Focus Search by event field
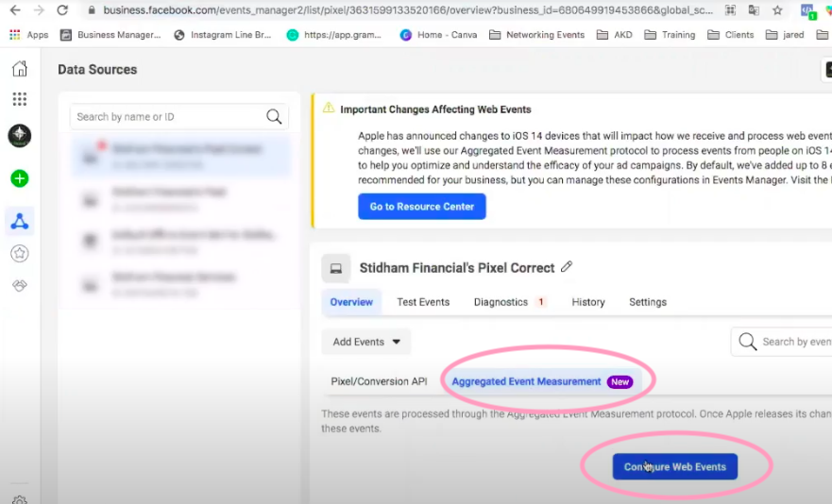This screenshot has height=504, width=832. click(x=781, y=342)
